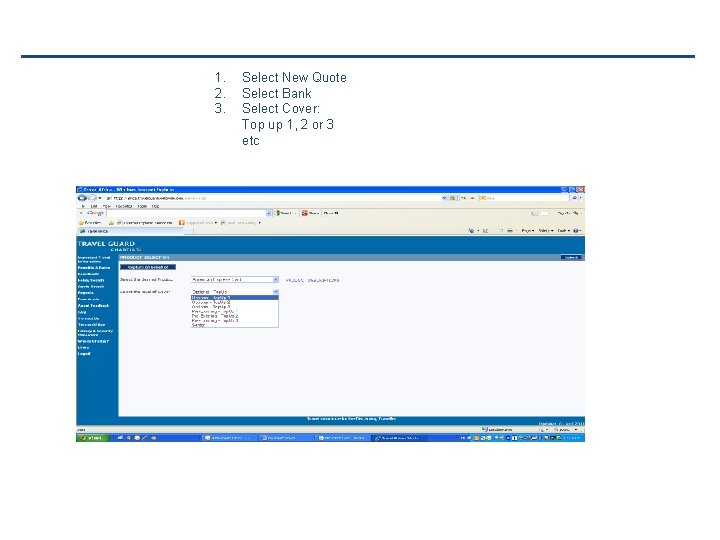Click into the browser address bar

coord(276,198)
